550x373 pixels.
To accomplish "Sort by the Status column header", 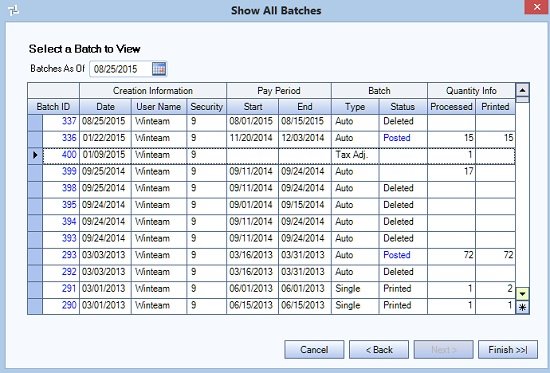I will pyautogui.click(x=403, y=107).
